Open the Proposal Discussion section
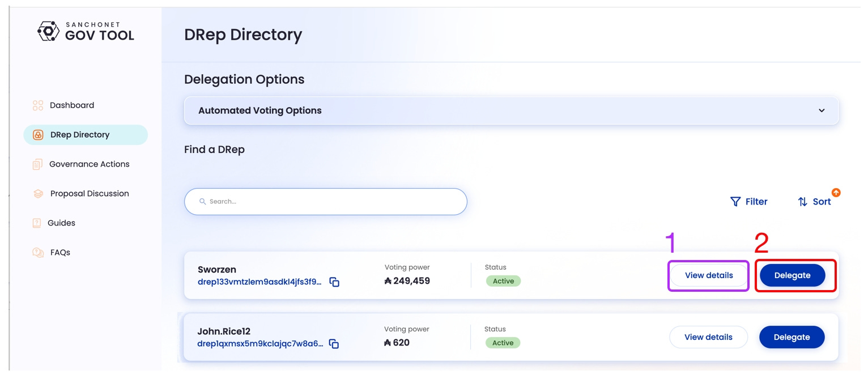Screen dimensions: 868x379 point(90,194)
